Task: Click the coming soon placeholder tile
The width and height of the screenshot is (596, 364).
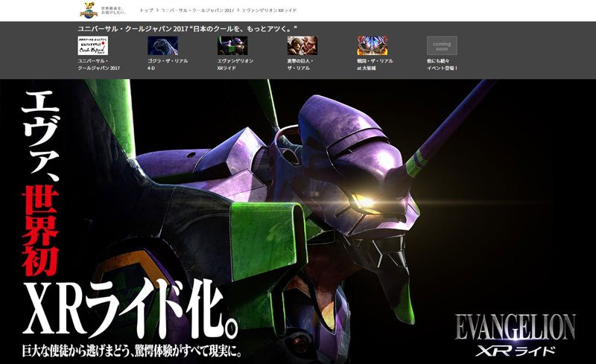Action: (442, 45)
